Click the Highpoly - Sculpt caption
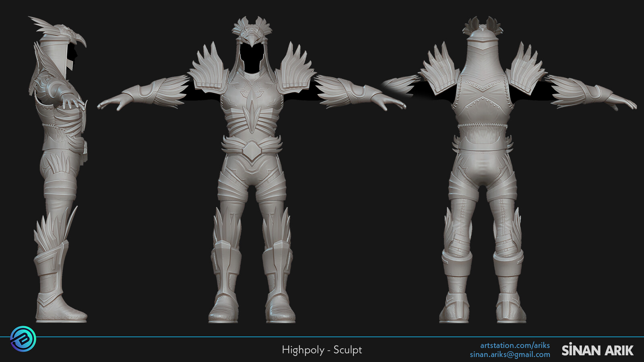Screen dimensions: 644x362 (322, 350)
